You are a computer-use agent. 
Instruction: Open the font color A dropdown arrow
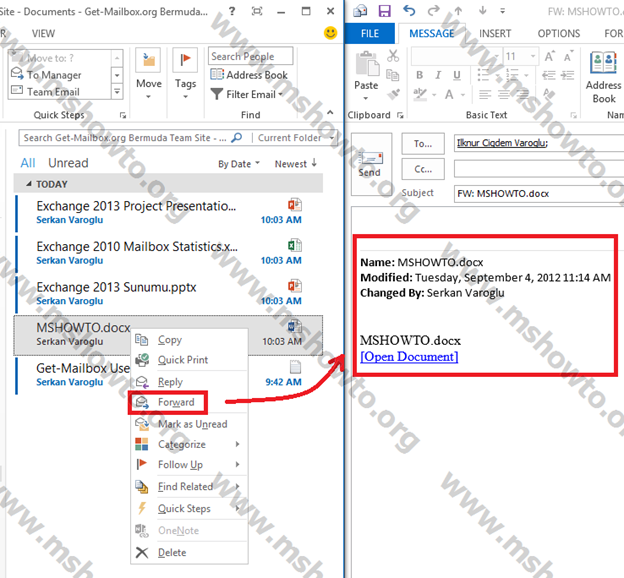pos(463,95)
